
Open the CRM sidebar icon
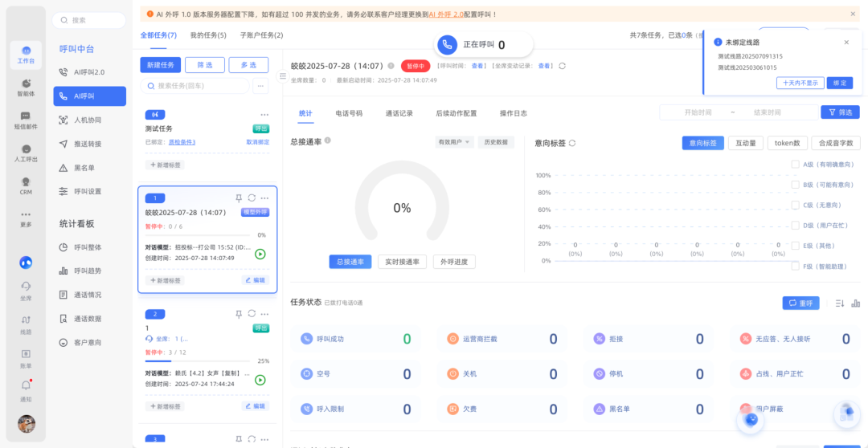[26, 185]
